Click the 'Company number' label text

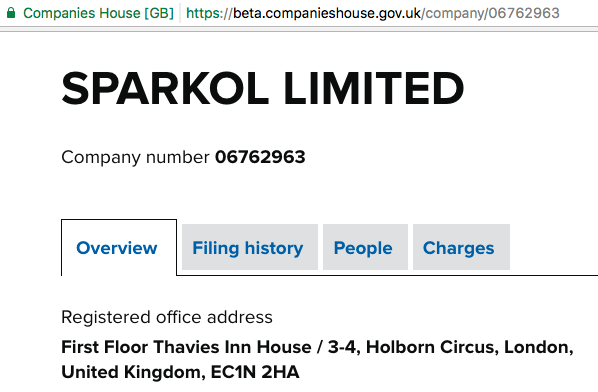click(x=135, y=157)
